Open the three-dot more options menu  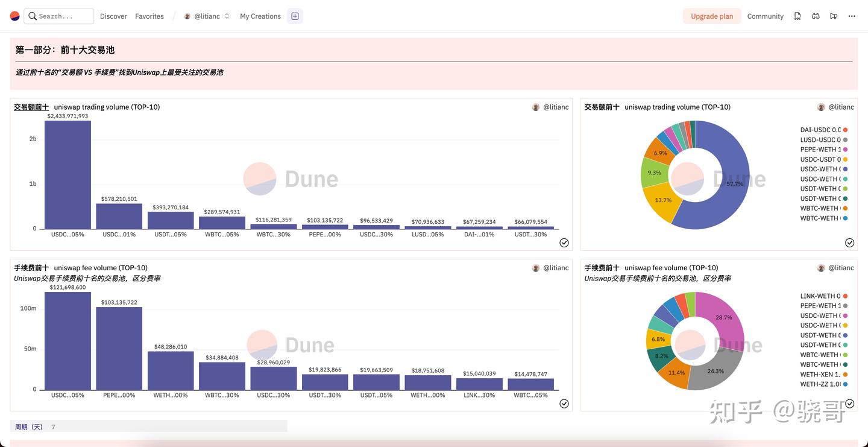pos(852,16)
